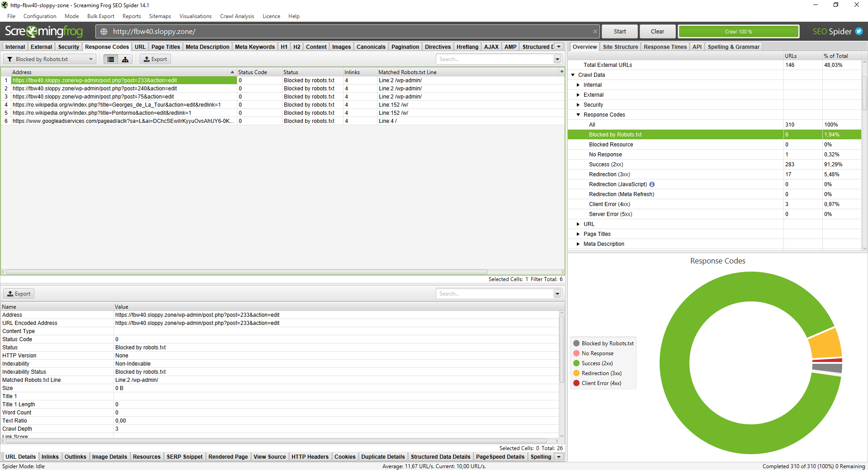
Task: Open the Site Structure tab
Action: [620, 47]
